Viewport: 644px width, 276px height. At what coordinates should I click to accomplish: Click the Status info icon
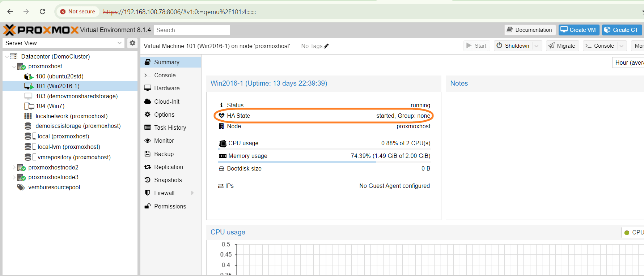(x=221, y=105)
